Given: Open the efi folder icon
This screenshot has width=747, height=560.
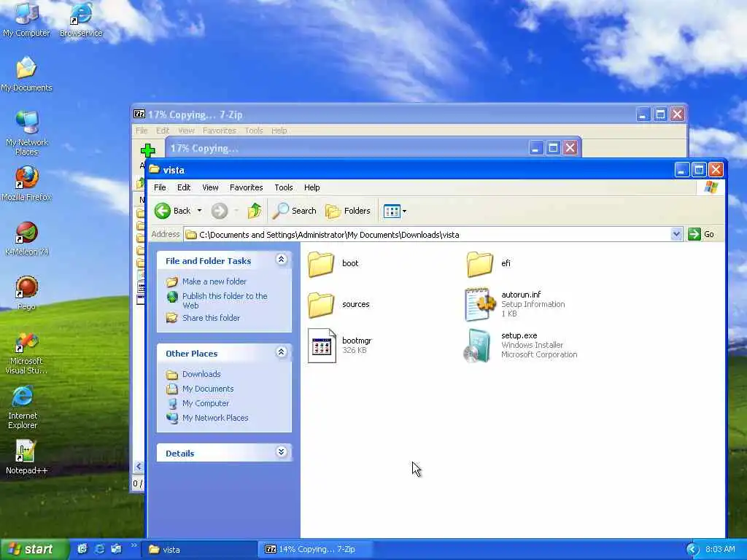Looking at the screenshot, I should coord(479,263).
